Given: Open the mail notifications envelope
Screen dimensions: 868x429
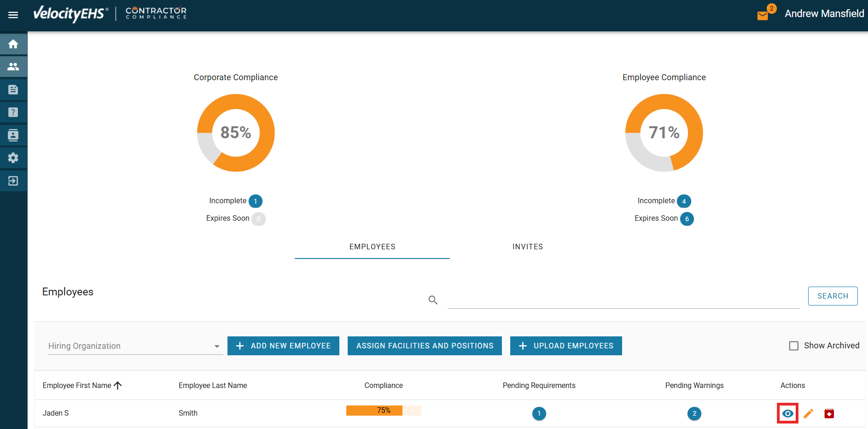Looking at the screenshot, I should pyautogui.click(x=763, y=16).
